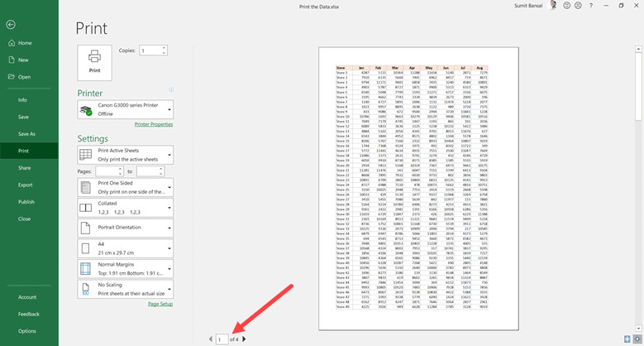
Task: Select Save As in the backstage menu
Action: (26, 133)
